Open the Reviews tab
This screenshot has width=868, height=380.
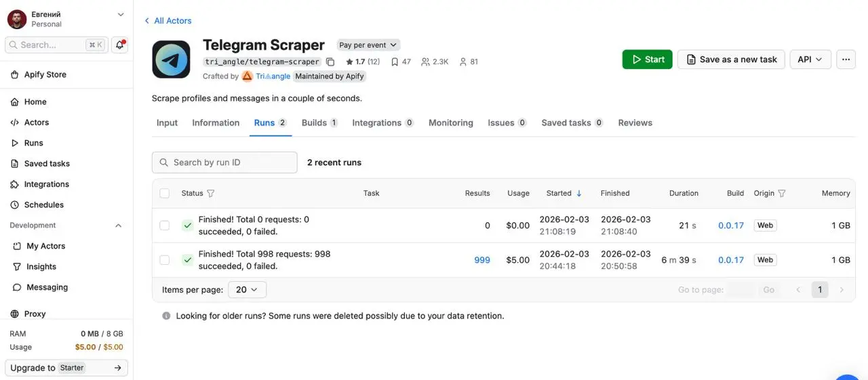635,123
